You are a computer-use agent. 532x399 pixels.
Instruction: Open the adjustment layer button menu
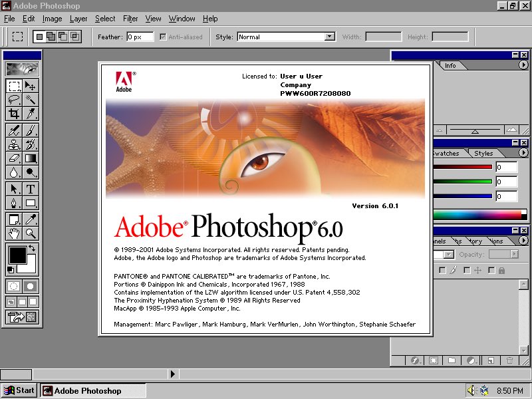pos(471,360)
